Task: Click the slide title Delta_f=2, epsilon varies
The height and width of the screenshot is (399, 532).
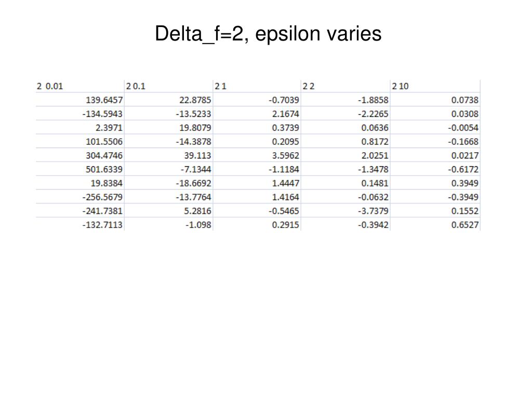Action: tap(268, 34)
